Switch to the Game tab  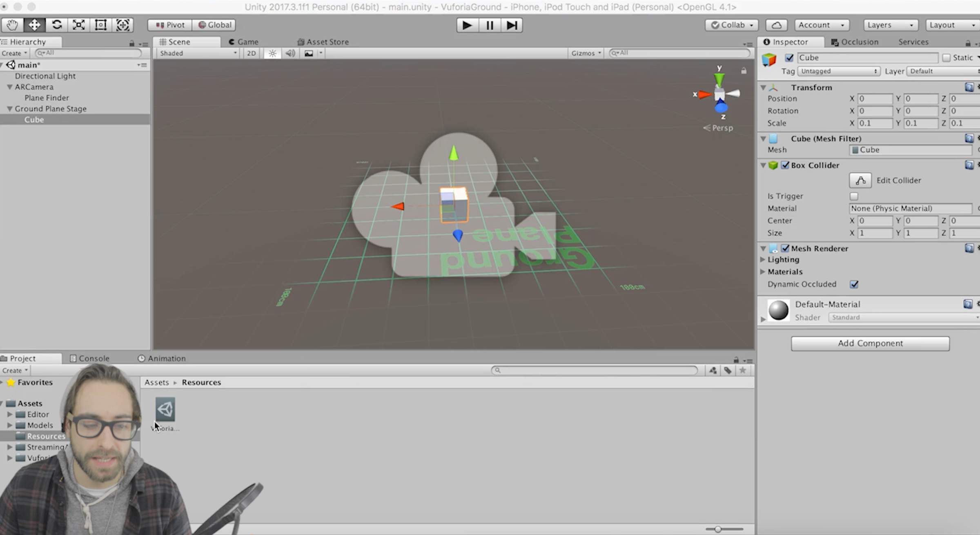tap(244, 42)
